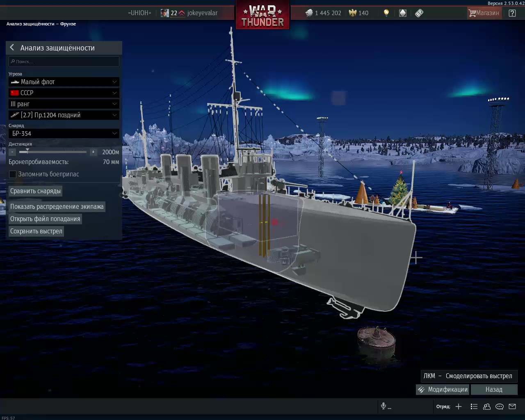Click Показать распределение экипажа button

click(x=57, y=207)
